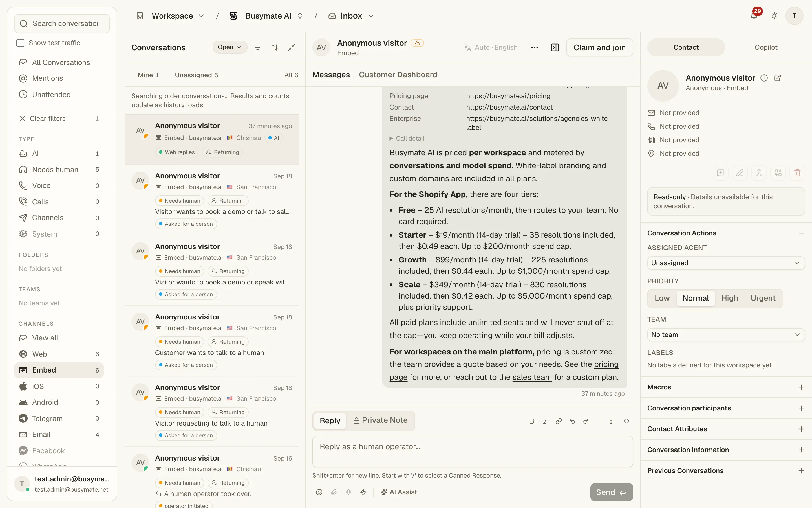
Task: Click the Send button
Action: point(611,492)
